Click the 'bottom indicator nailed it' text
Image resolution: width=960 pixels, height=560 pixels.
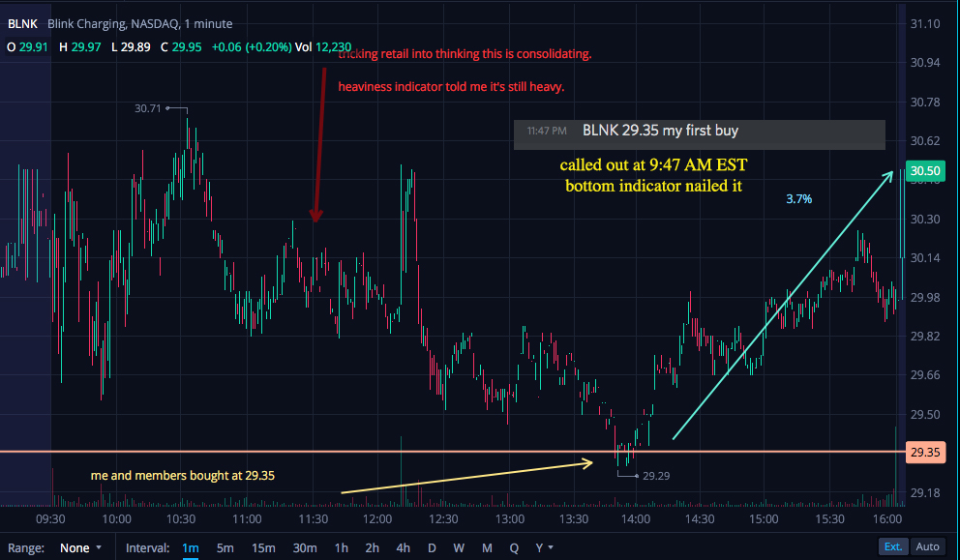point(653,186)
